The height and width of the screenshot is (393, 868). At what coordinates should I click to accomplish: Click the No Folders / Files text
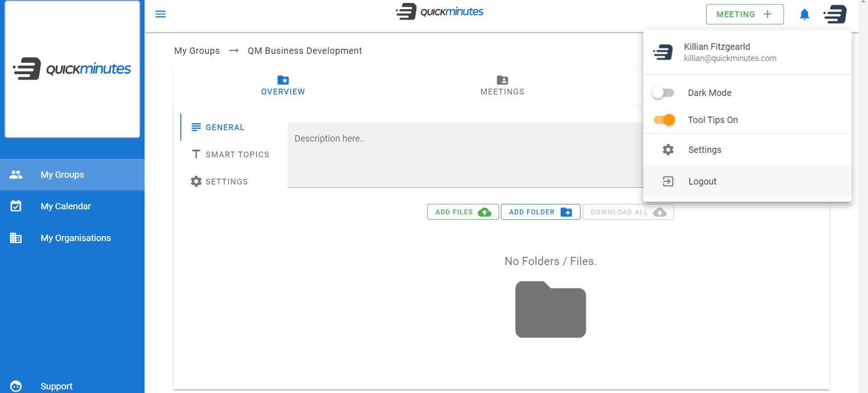coord(550,261)
